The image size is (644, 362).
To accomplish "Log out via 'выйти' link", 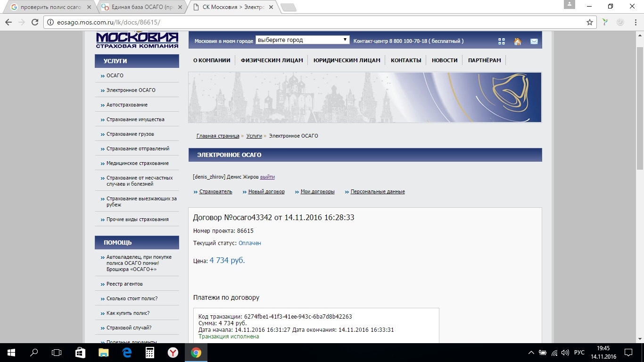I will click(267, 177).
